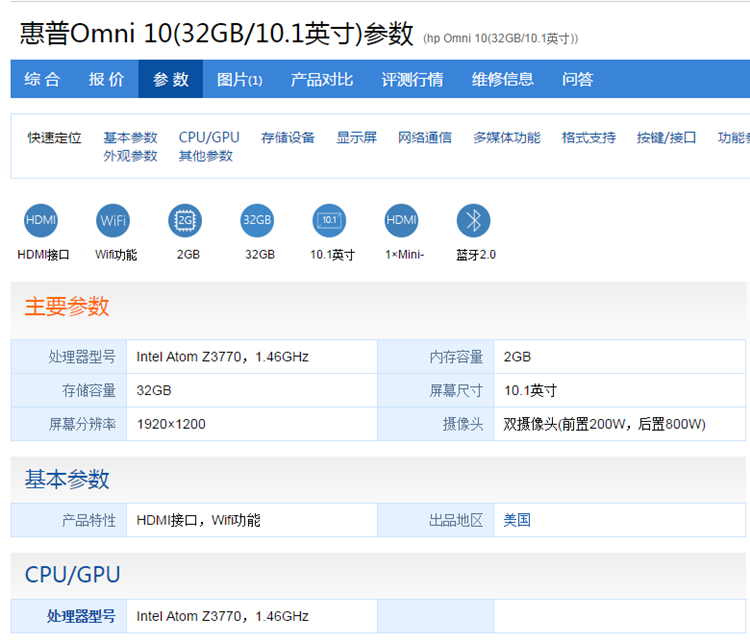This screenshot has height=642, width=750.
Task: Jump to 外观参数 section link
Action: (131, 156)
